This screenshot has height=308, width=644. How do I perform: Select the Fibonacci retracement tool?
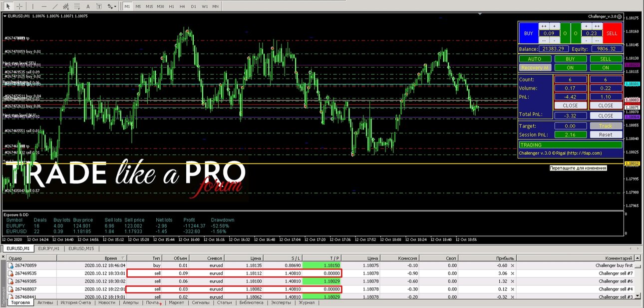tap(77, 6)
